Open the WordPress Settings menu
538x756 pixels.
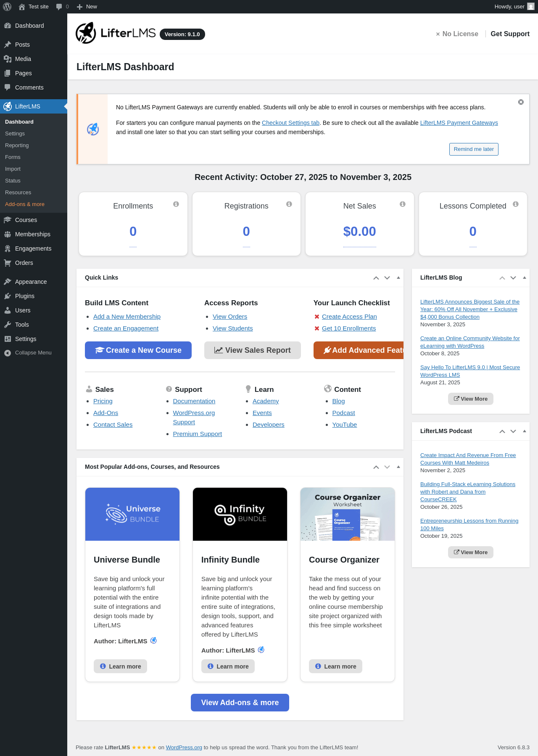pos(34,339)
